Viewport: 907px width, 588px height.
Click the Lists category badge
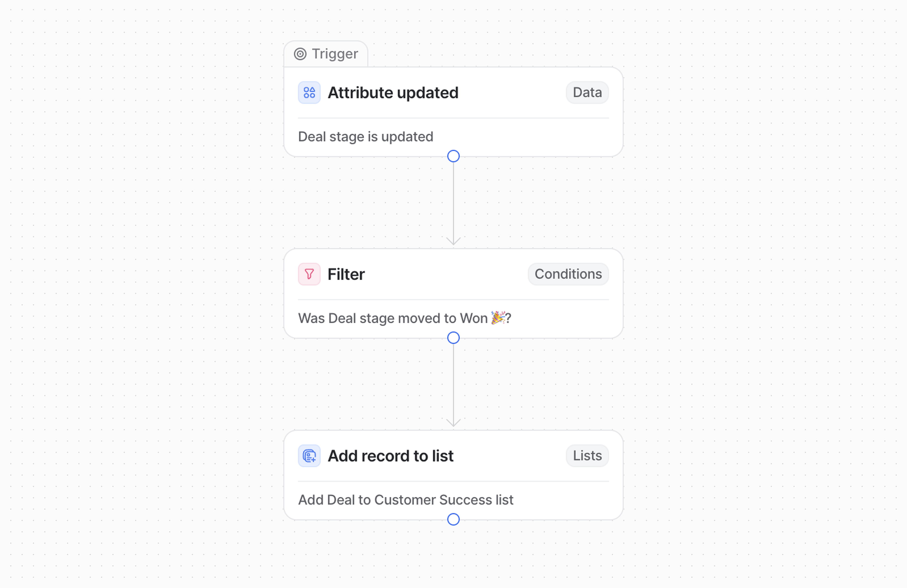pos(587,456)
